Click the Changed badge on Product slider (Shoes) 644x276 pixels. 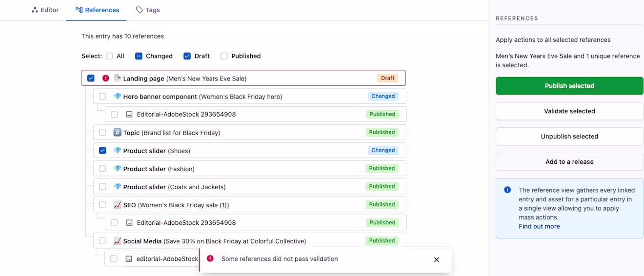point(383,150)
